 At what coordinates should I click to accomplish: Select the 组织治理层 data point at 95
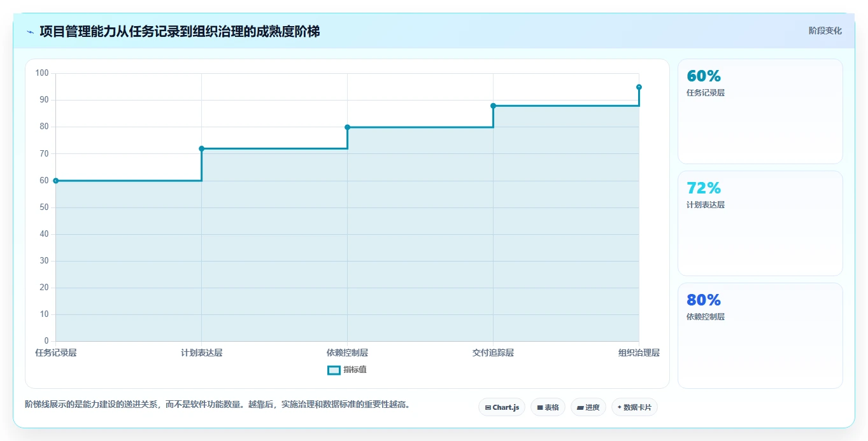coord(639,87)
